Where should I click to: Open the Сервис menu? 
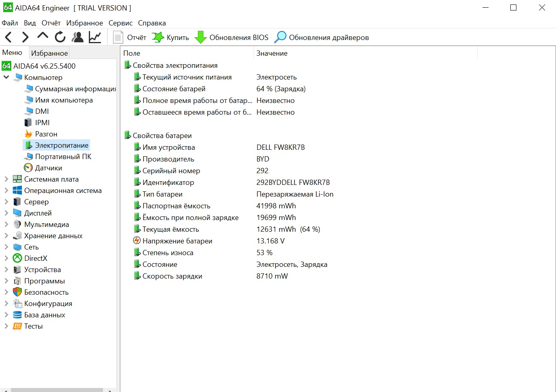coord(120,23)
